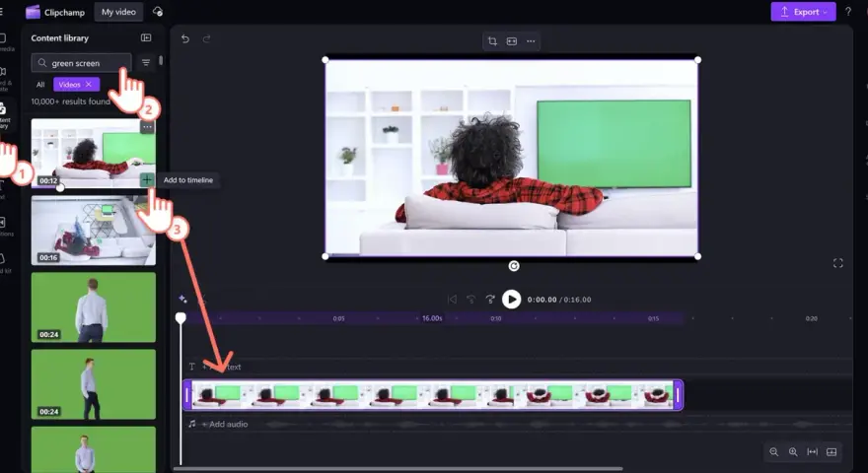Click the top-left corner handle of preview
Viewport: 868px width, 473px height.
tap(325, 60)
